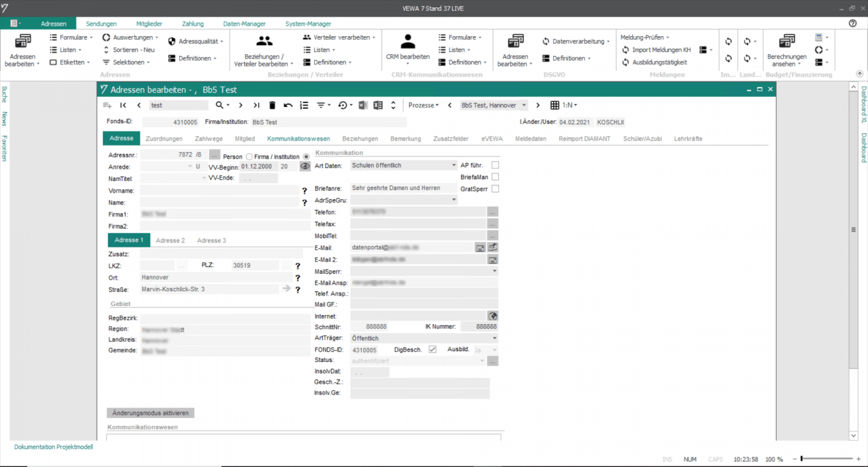The width and height of the screenshot is (868, 467).
Task: Click the ellipsis button next to Status
Action: (x=492, y=361)
